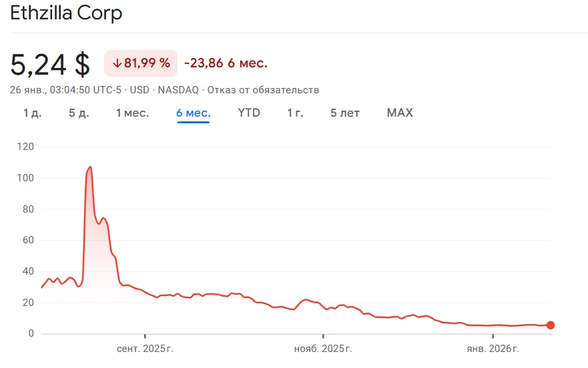Screen dimensions: 588x368
Task: Click the red endpoint dot on chart
Action: [x=550, y=325]
